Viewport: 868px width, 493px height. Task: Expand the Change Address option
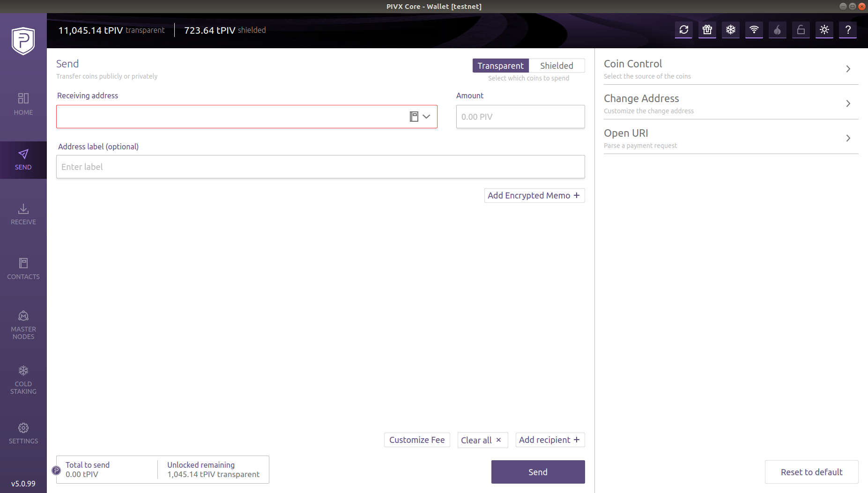731,103
